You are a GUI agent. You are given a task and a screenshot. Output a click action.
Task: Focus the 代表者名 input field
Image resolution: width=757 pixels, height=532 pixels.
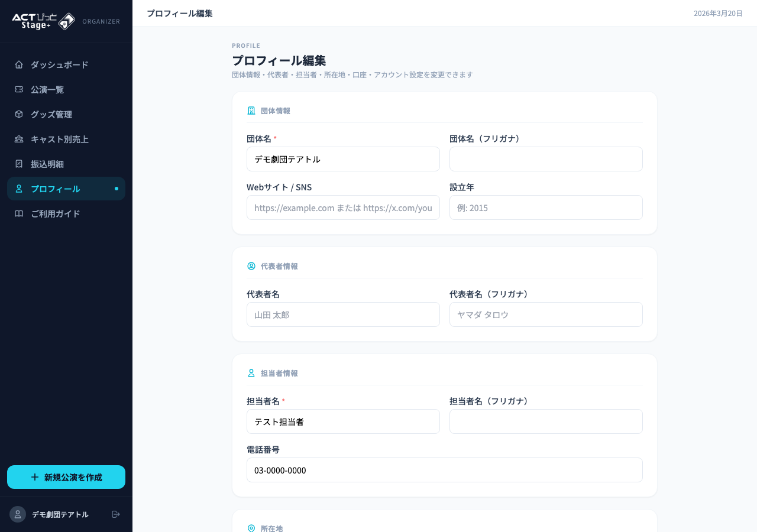pyautogui.click(x=343, y=314)
